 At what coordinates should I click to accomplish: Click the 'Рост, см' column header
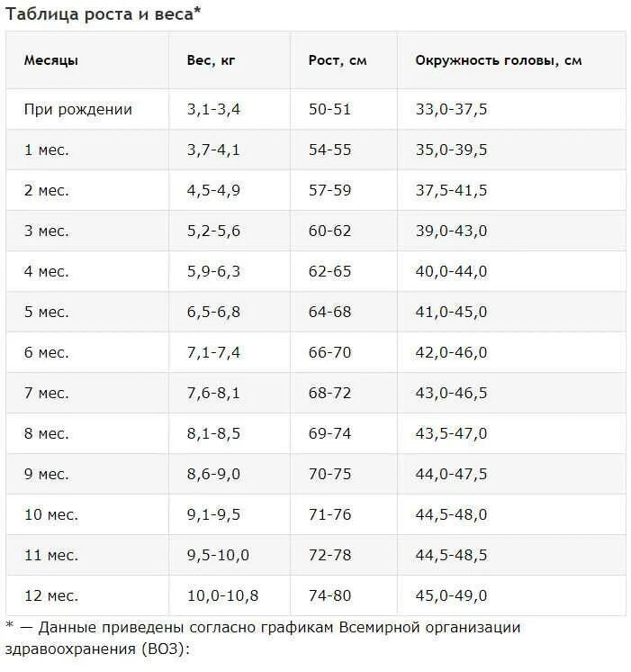[x=338, y=60]
